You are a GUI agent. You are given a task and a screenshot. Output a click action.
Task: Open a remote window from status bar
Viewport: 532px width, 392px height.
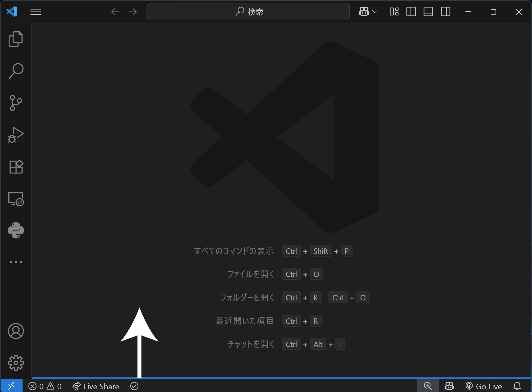[11, 386]
